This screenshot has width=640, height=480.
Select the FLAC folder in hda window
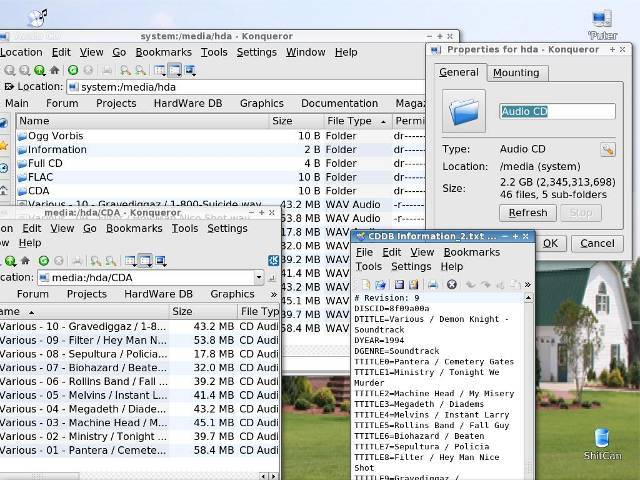[x=36, y=177]
